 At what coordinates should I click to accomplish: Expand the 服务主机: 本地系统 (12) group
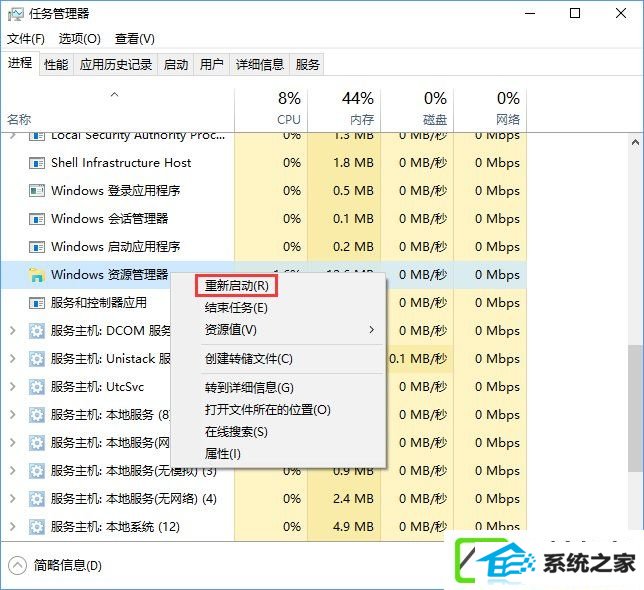point(13,526)
